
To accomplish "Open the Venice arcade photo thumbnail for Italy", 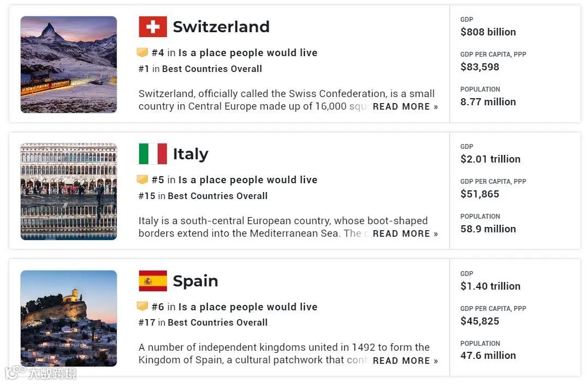I will tap(69, 191).
